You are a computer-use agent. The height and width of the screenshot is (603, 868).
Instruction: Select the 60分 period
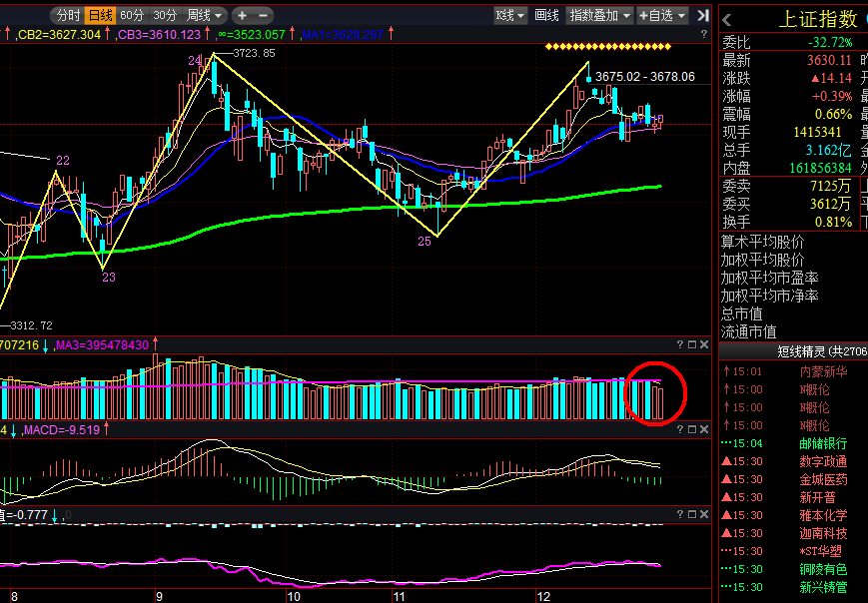(132, 16)
